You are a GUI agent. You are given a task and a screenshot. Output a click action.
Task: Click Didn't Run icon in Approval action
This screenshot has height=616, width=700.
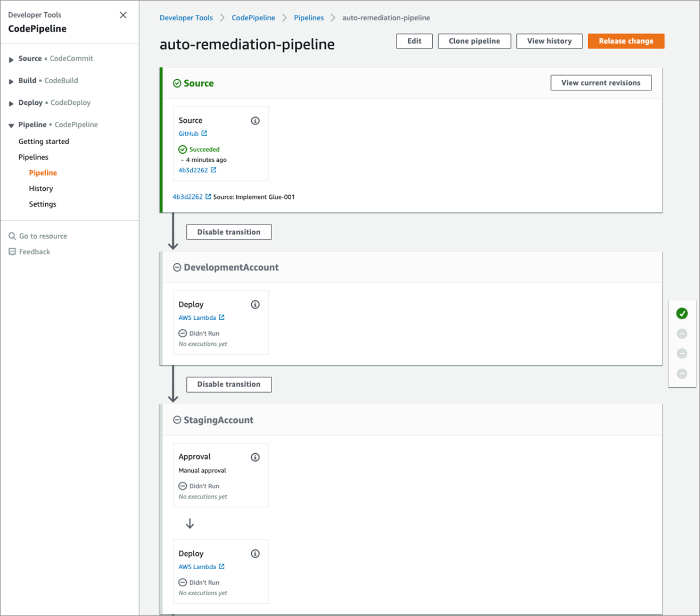(183, 486)
